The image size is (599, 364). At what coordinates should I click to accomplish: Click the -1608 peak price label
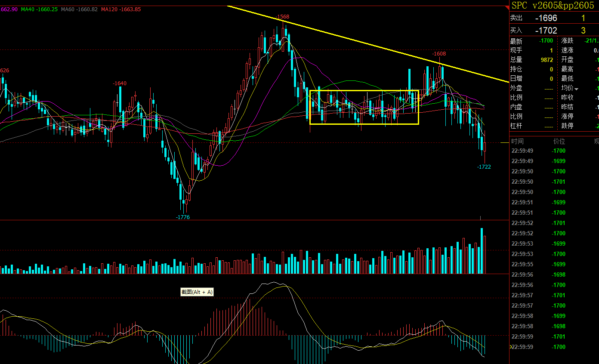coord(439,54)
